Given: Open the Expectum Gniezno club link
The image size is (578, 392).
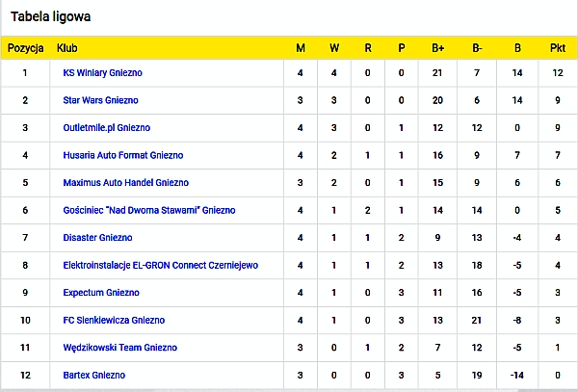Looking at the screenshot, I should click(x=101, y=293).
